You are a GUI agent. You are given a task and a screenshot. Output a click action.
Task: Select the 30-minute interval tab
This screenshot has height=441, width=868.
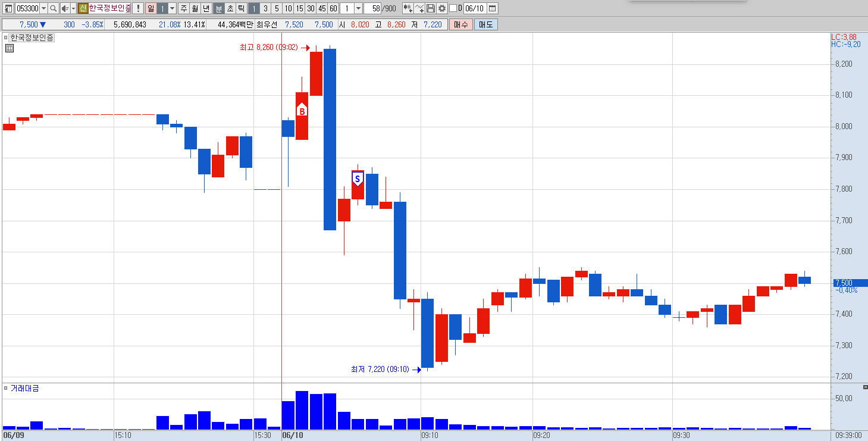311,8
